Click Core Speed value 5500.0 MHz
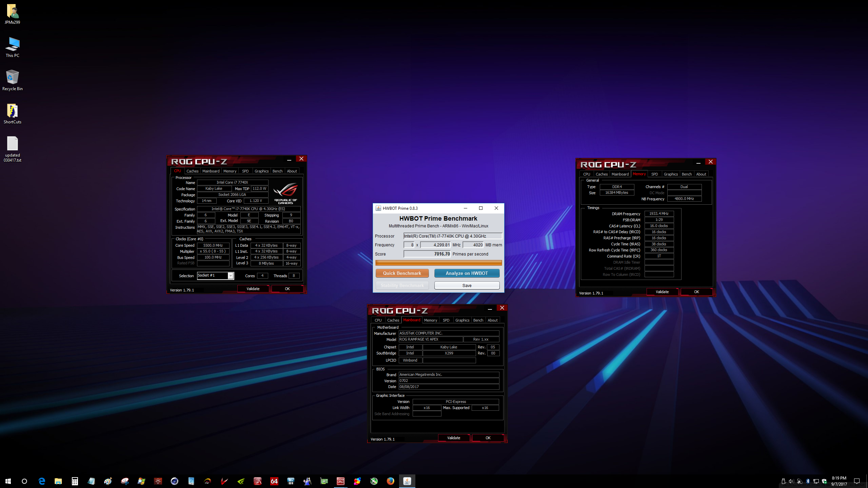Screen dimensions: 868x488 [x=213, y=245]
